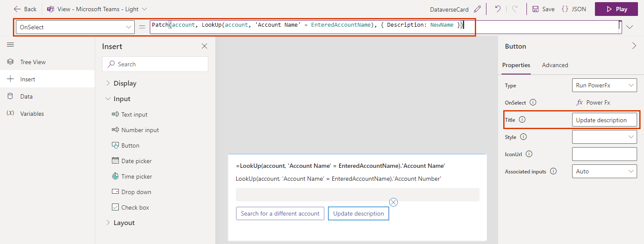Click the Style info icon
Viewport: 644px width, 244px height.
pos(523,137)
